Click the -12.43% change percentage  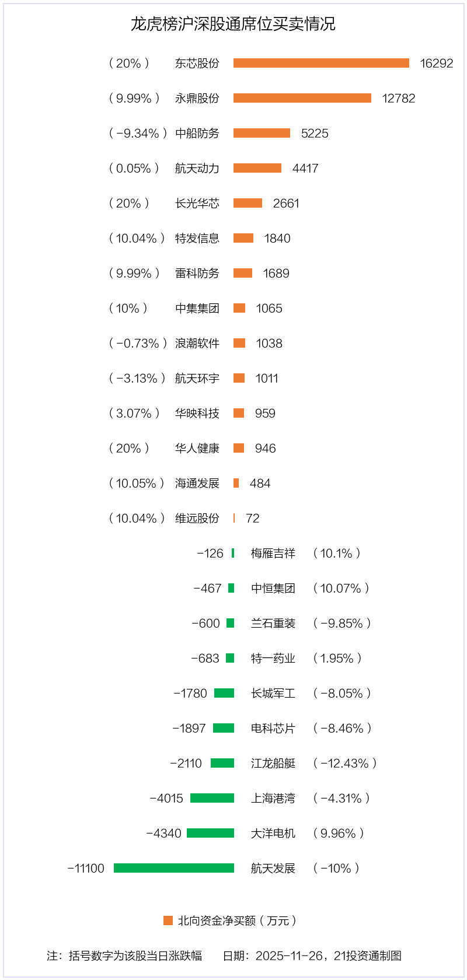pyautogui.click(x=345, y=764)
